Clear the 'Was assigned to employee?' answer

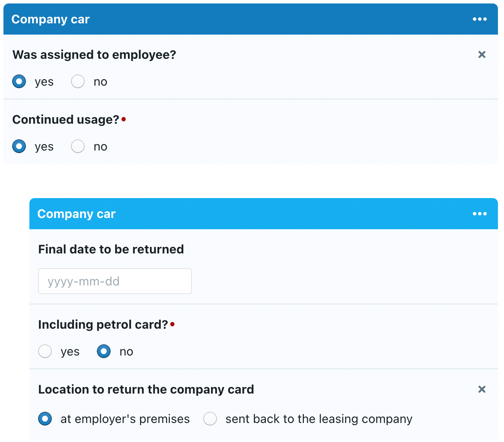click(x=482, y=54)
